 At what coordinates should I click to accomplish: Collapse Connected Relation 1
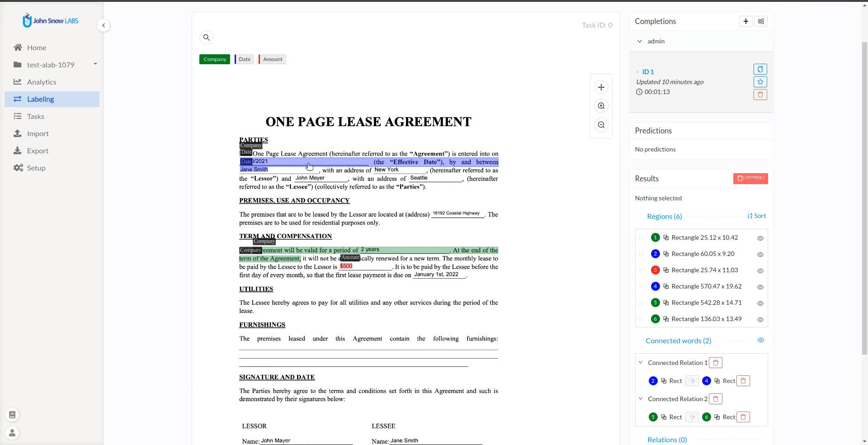pyautogui.click(x=641, y=362)
